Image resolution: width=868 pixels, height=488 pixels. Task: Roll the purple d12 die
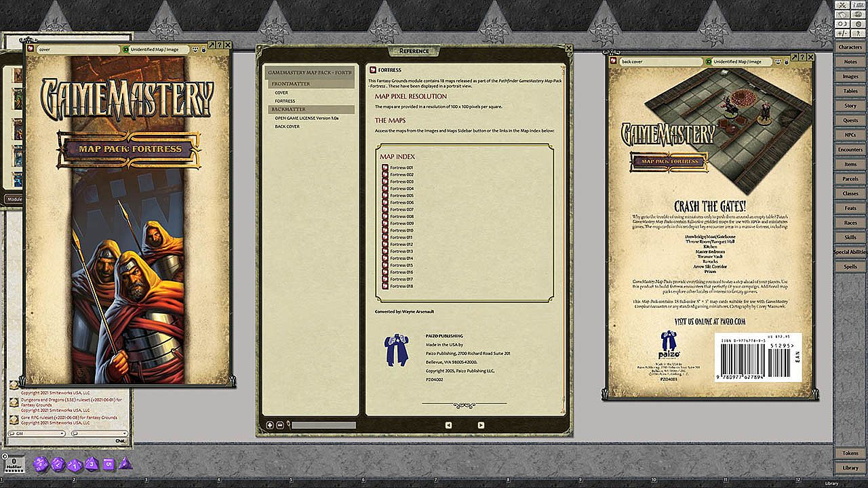58,464
